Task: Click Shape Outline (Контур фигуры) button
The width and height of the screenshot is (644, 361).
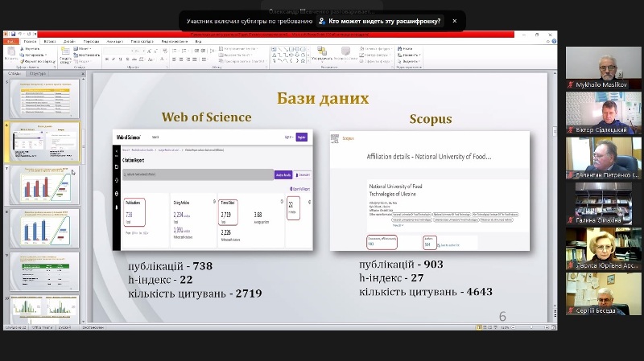Action: click(375, 55)
